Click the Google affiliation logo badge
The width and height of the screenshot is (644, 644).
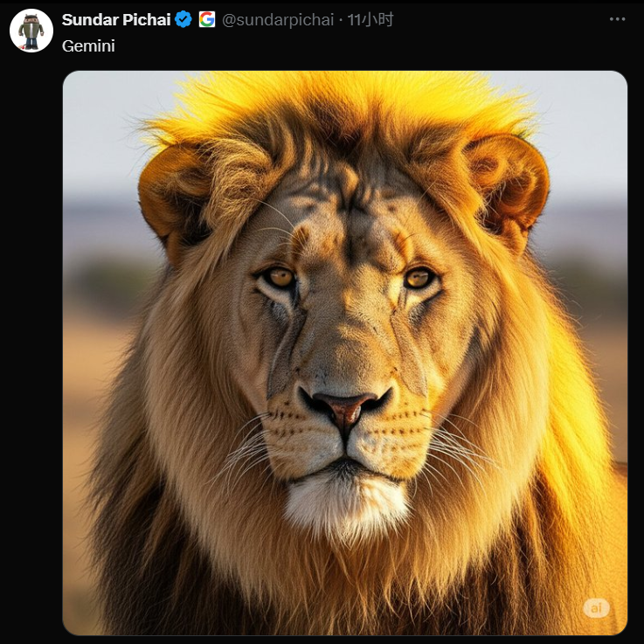[207, 19]
